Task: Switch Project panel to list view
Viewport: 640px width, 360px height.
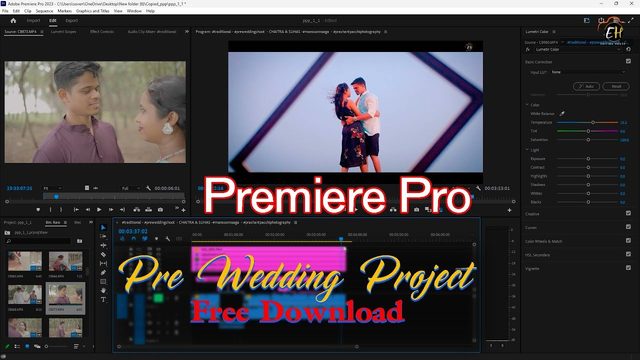Action: pyautogui.click(x=17, y=347)
